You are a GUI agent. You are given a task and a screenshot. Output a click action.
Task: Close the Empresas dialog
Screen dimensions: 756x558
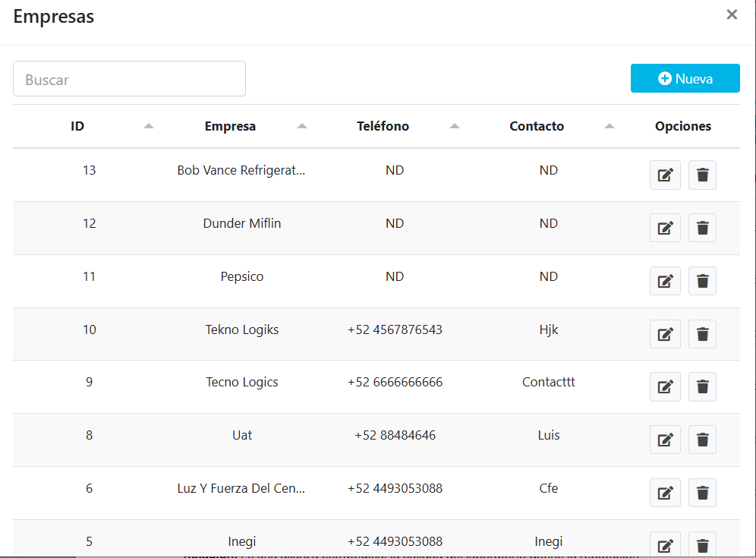coord(732,14)
